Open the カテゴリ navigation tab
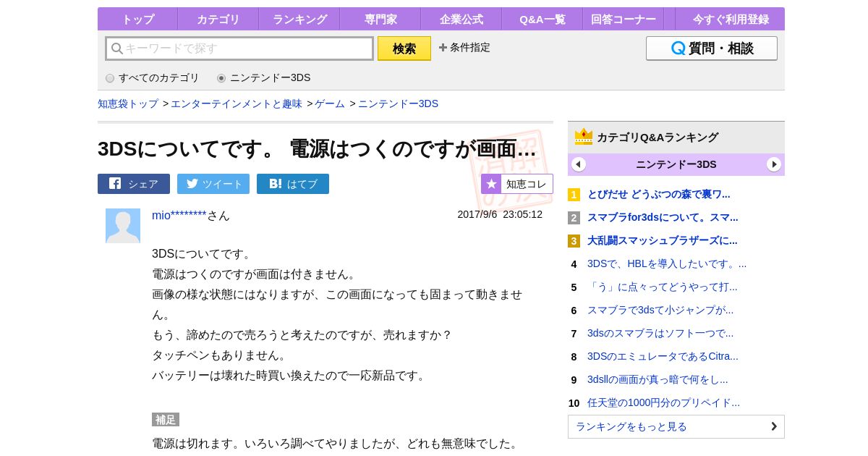This screenshot has height=456, width=868. tap(218, 19)
